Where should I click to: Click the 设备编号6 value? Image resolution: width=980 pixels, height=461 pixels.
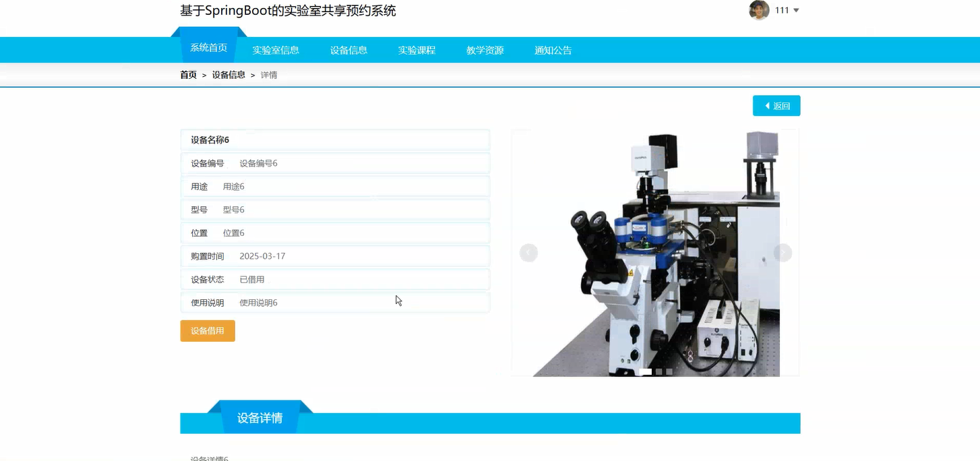pyautogui.click(x=258, y=163)
